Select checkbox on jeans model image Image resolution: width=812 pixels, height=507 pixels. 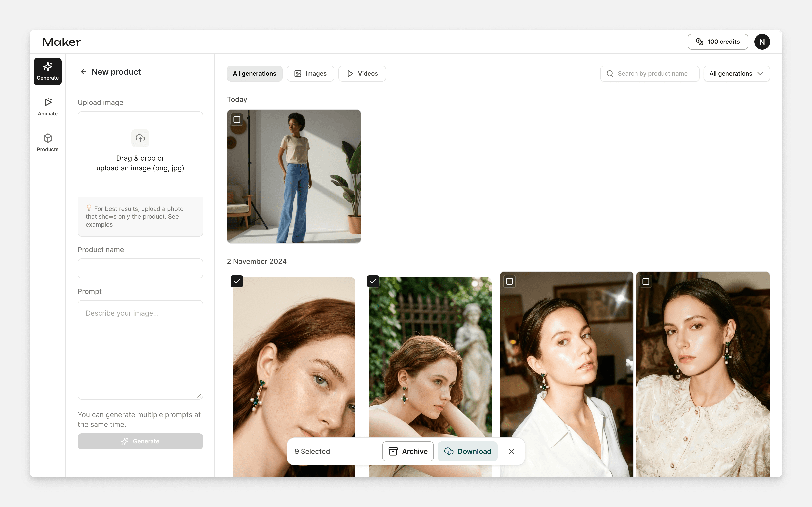pos(237,119)
